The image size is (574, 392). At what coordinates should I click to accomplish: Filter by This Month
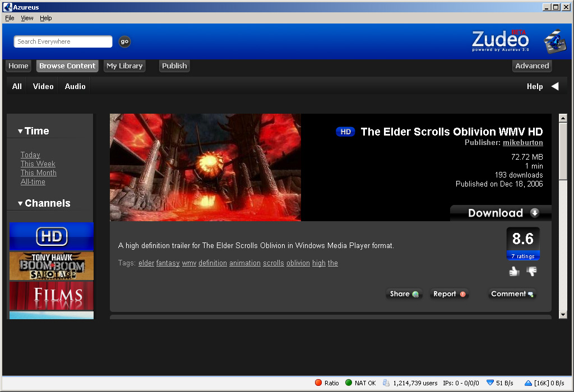pyautogui.click(x=39, y=172)
